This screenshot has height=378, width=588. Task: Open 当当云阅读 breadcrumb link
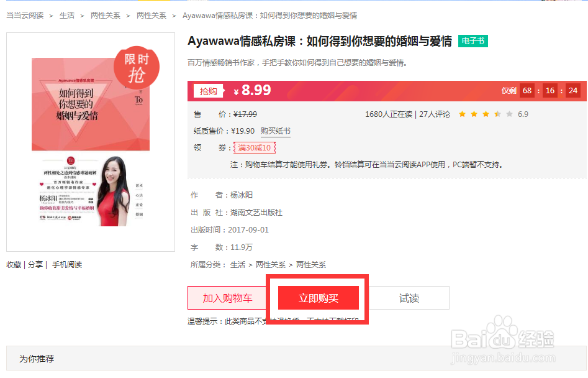(25, 16)
